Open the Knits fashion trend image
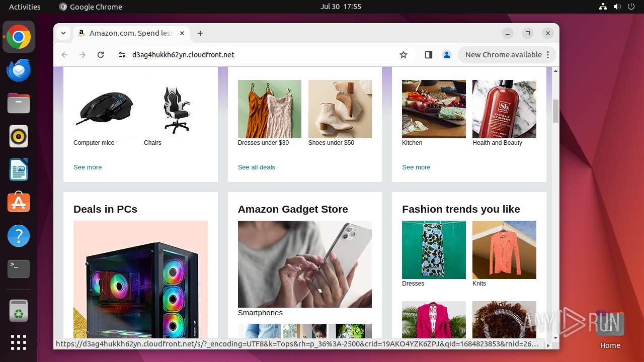The image size is (644, 362). click(x=504, y=250)
